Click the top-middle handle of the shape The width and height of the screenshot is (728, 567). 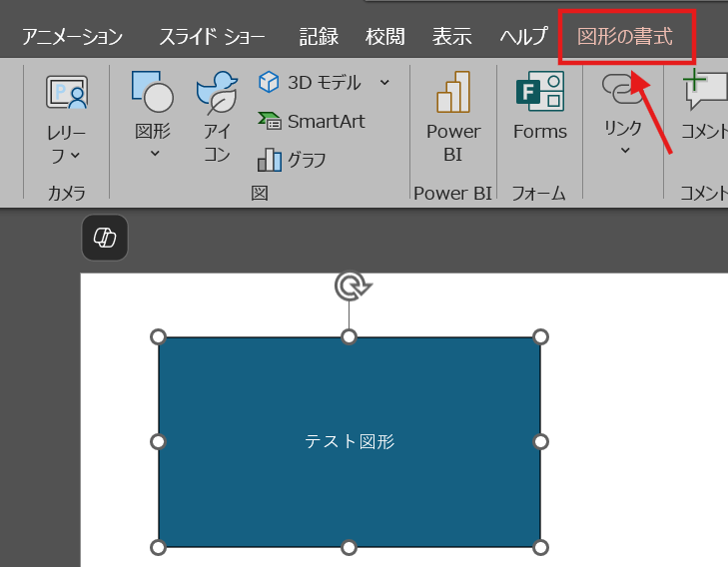pyautogui.click(x=350, y=336)
